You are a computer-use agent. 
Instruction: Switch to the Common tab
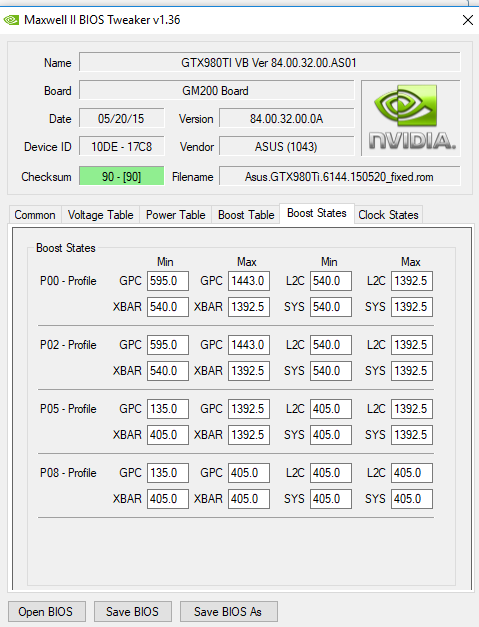(35, 215)
